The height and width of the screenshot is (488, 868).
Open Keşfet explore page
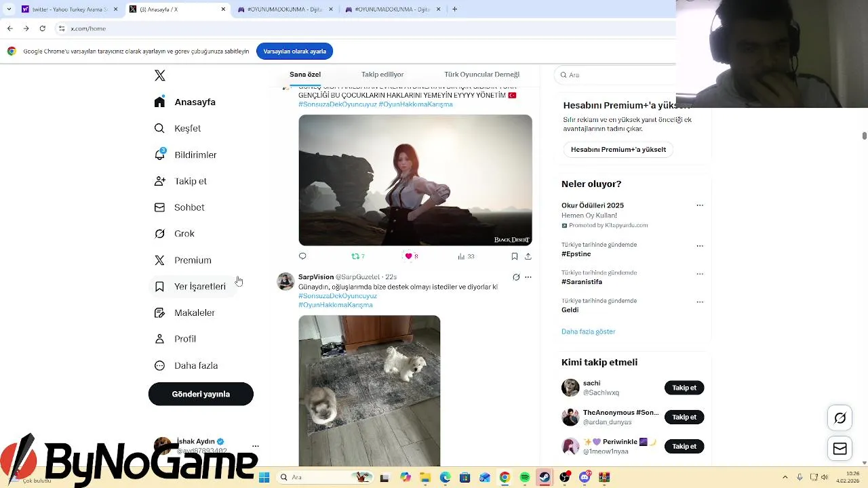click(178, 129)
